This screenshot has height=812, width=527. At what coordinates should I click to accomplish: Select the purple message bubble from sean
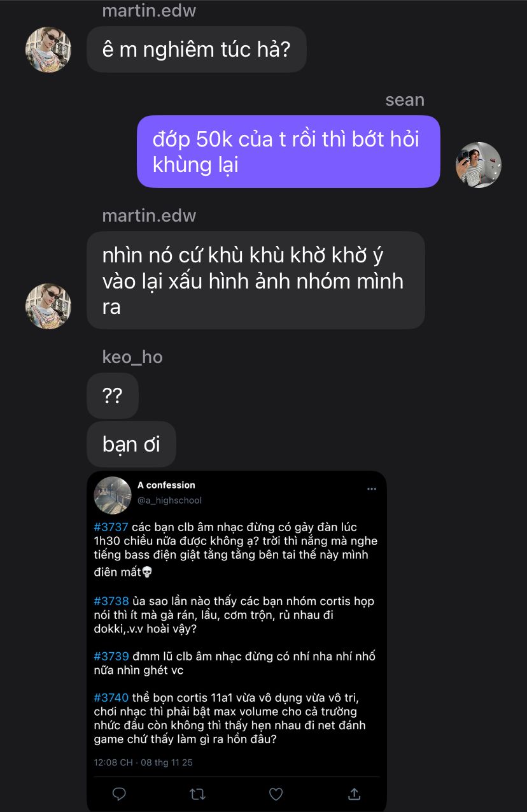coord(288,152)
